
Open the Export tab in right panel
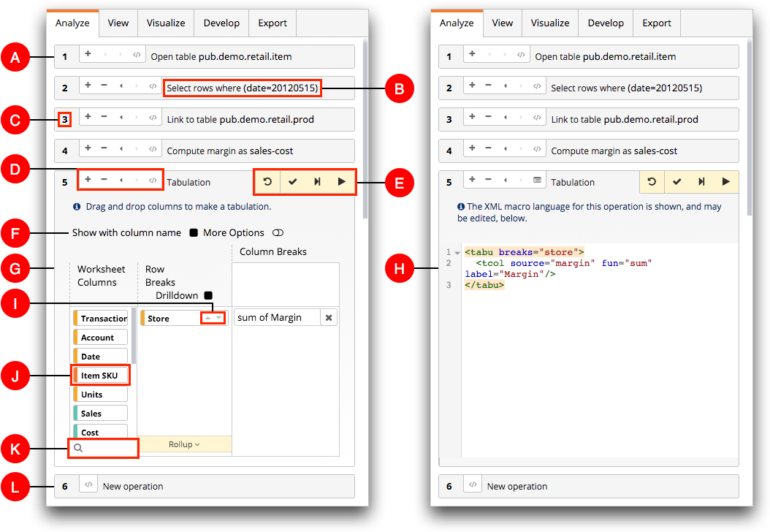656,23
